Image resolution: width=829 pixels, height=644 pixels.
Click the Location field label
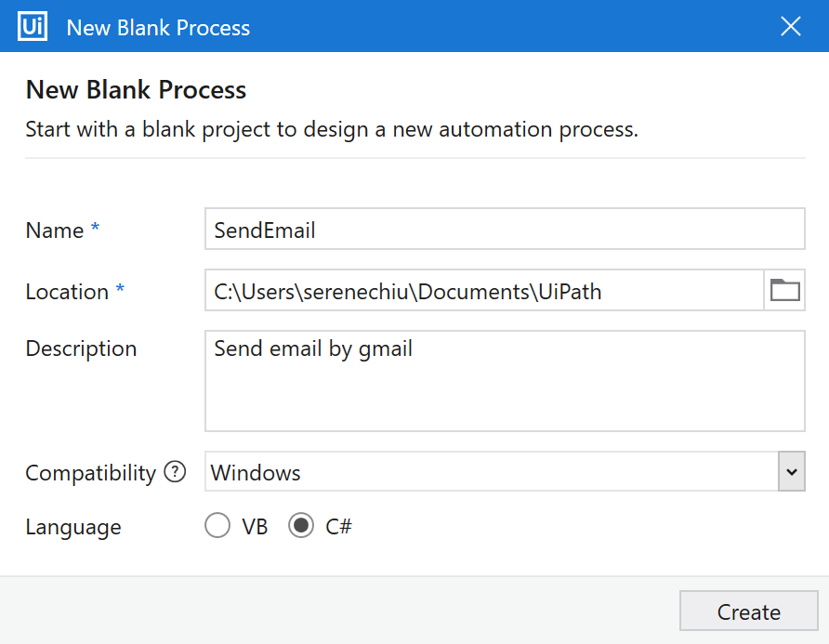coord(67,292)
